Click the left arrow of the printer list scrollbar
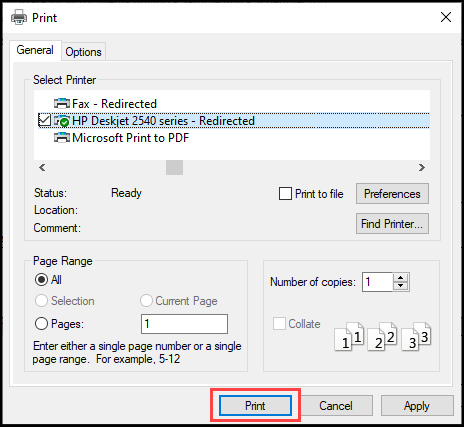Screen dimensions: 464x427 (x=42, y=167)
